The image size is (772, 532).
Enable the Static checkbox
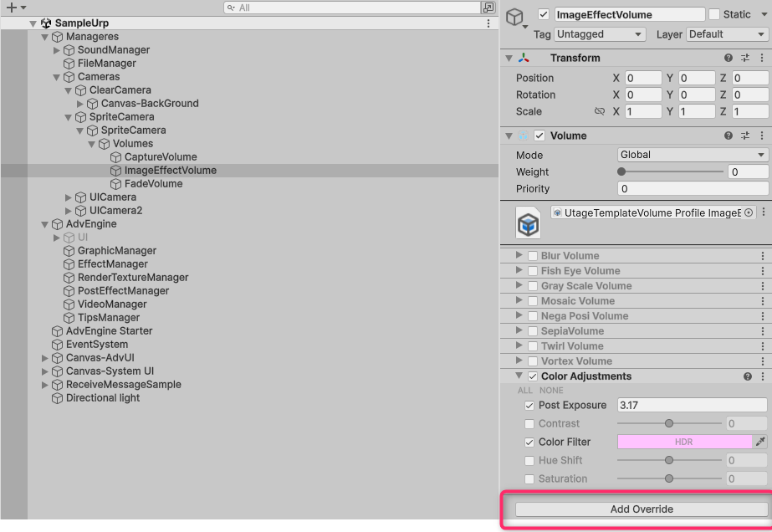click(x=713, y=14)
